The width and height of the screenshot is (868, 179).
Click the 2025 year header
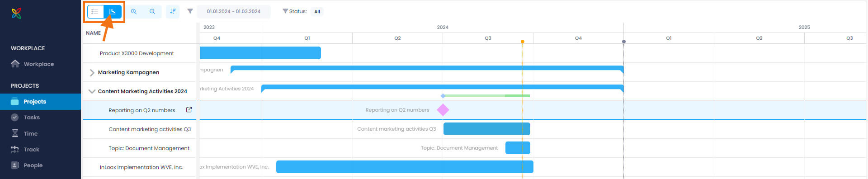pos(804,27)
